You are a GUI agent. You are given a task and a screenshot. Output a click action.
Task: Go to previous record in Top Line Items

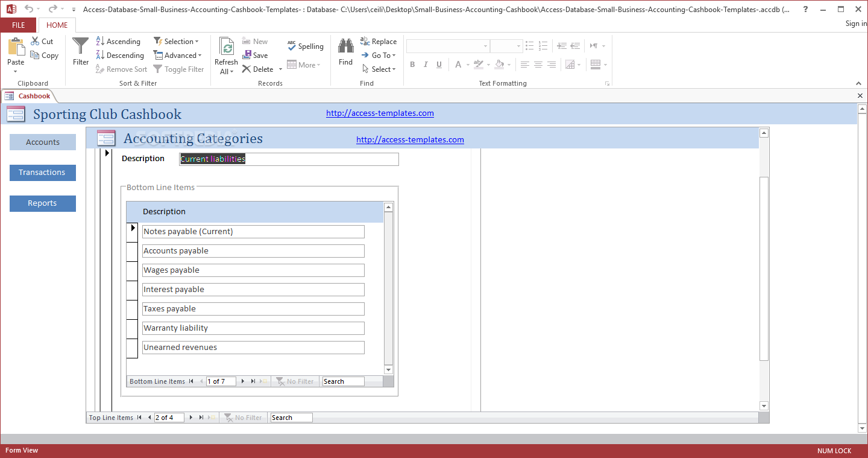point(149,418)
